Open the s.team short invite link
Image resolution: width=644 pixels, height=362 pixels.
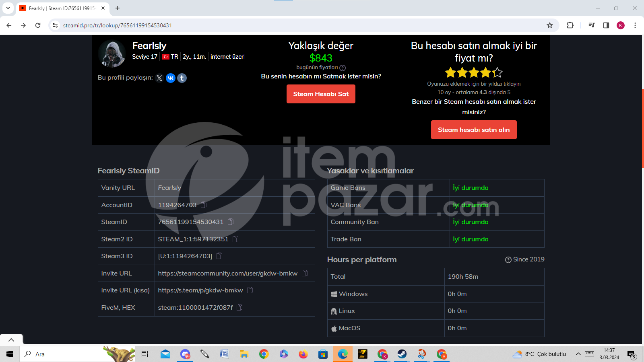(200, 290)
